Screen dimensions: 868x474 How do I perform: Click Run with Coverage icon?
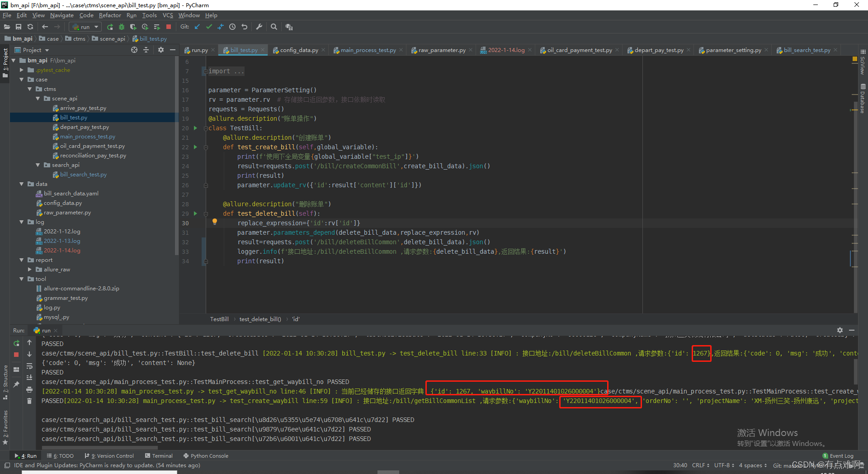(x=133, y=27)
